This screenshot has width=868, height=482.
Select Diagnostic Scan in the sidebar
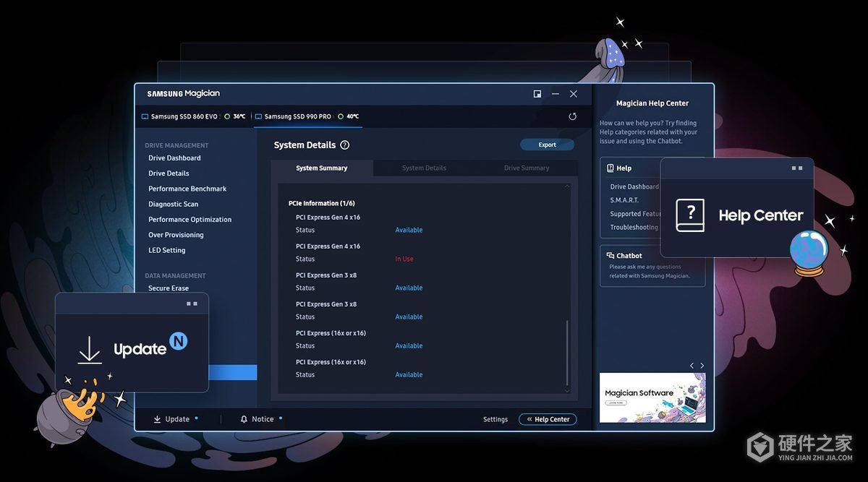(173, 205)
